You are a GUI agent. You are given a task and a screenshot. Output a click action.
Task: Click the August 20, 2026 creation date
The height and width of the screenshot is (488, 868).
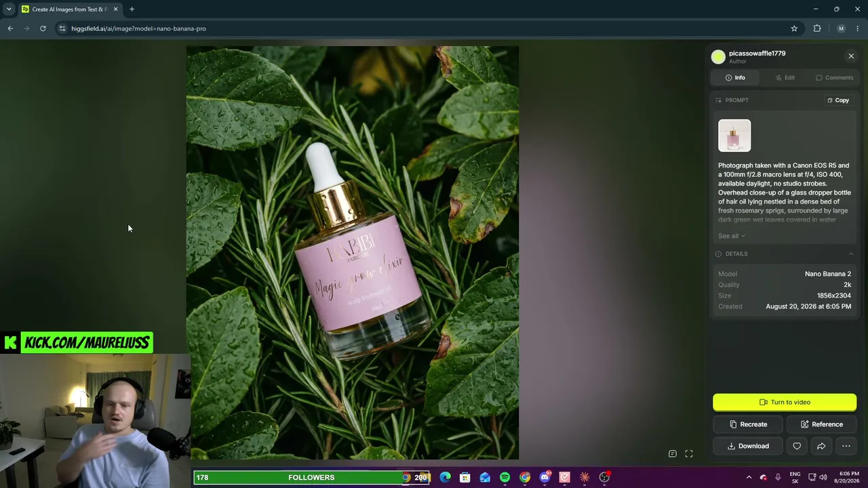coord(808,306)
